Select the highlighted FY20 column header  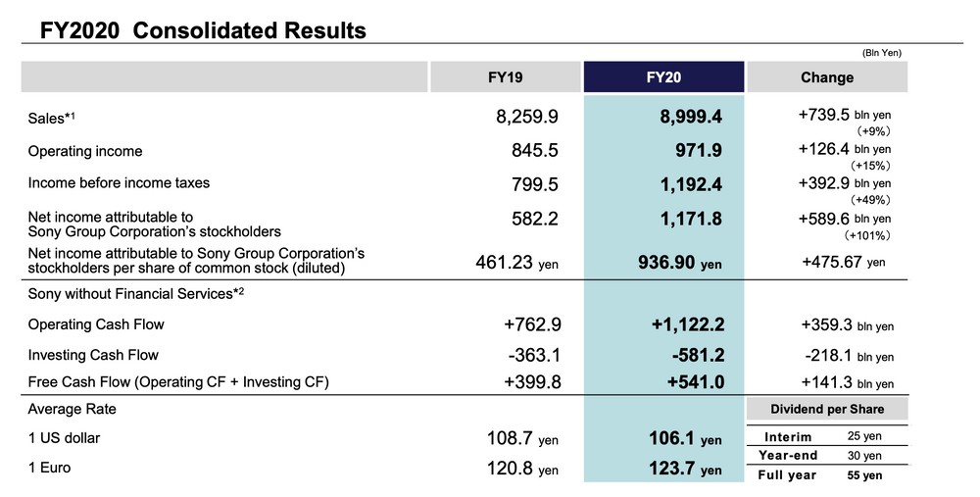[663, 77]
